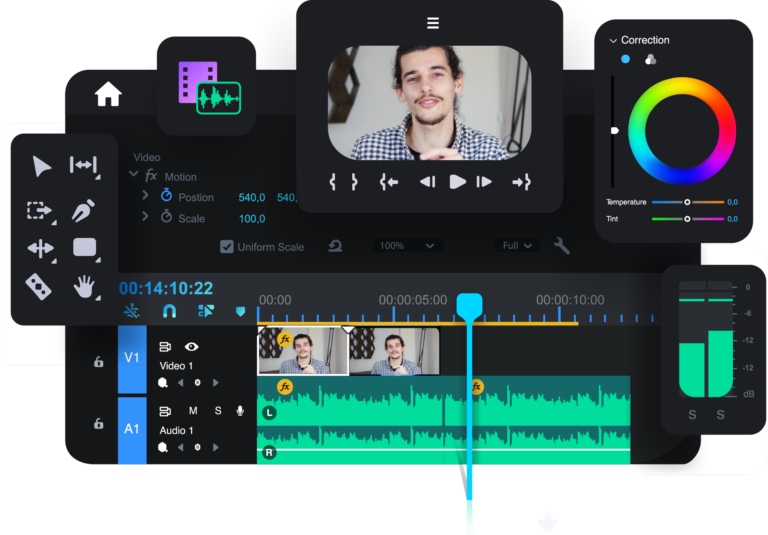Open the 100% zoom level dropdown
Image resolution: width=768 pixels, height=535 pixels.
pos(406,246)
